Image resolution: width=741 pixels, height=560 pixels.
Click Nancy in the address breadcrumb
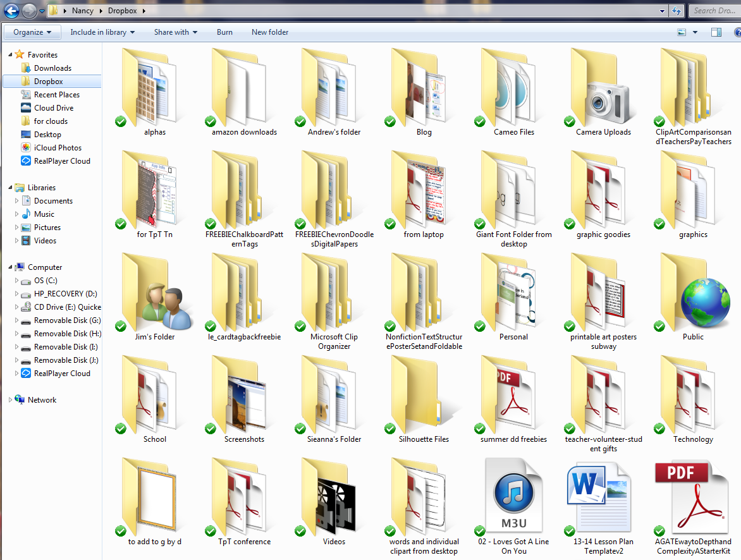click(x=83, y=10)
